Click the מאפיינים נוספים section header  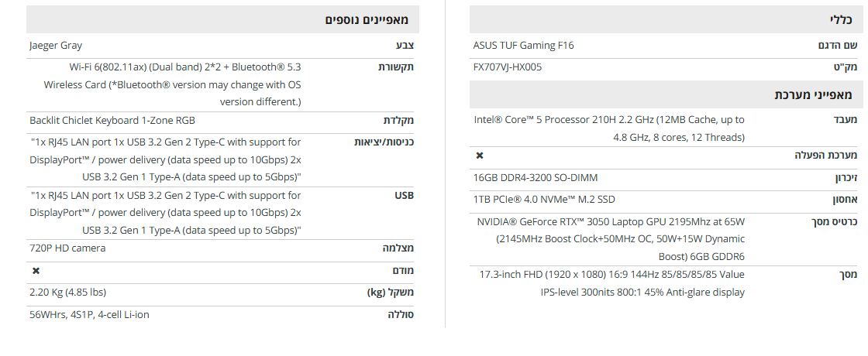coord(367,19)
